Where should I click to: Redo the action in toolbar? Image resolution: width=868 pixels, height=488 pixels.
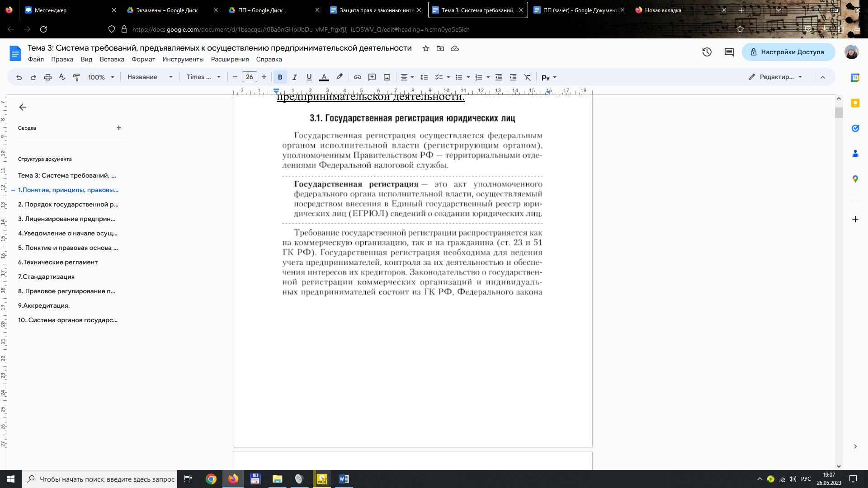pos(33,77)
